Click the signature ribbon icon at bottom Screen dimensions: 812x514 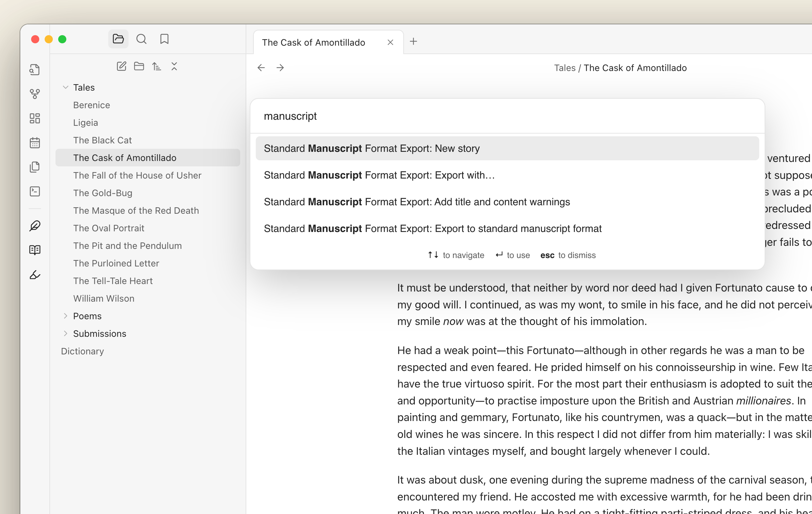(x=35, y=275)
